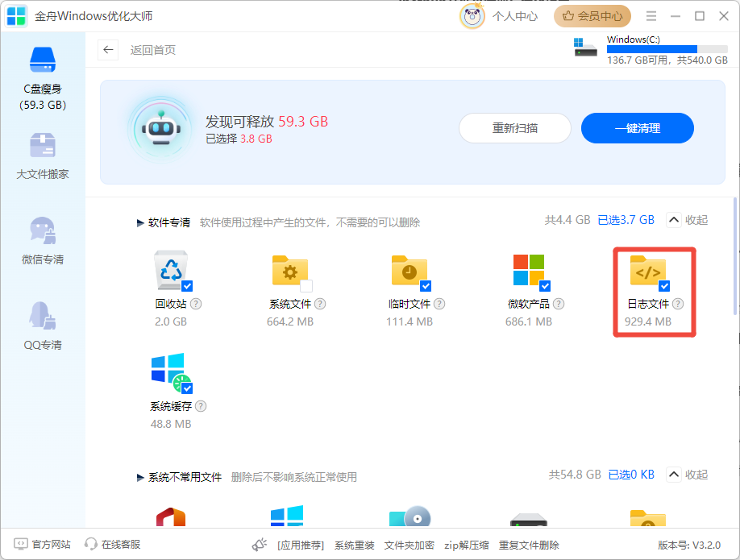Click 共4.4 GB total text

pos(567,220)
